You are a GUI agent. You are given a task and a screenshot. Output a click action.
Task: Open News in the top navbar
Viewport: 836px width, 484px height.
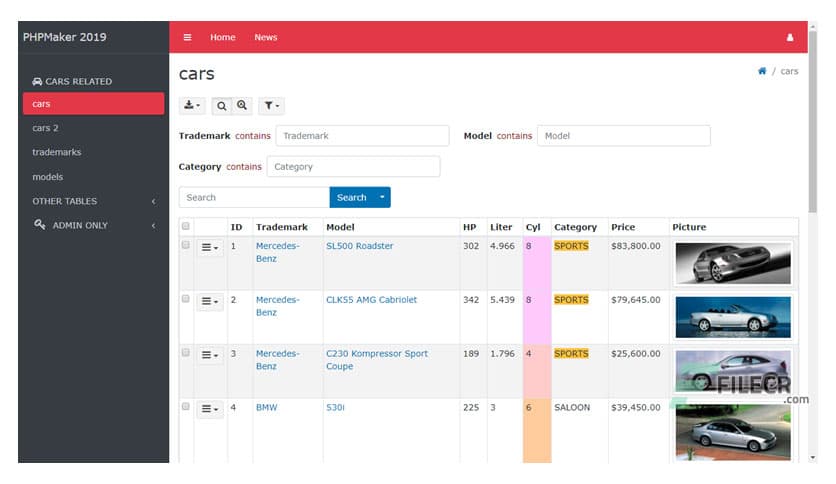265,38
